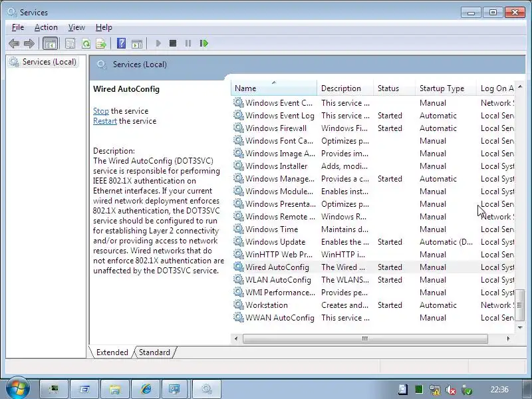The width and height of the screenshot is (532, 399).
Task: Click the Stop Service square button
Action: click(173, 43)
